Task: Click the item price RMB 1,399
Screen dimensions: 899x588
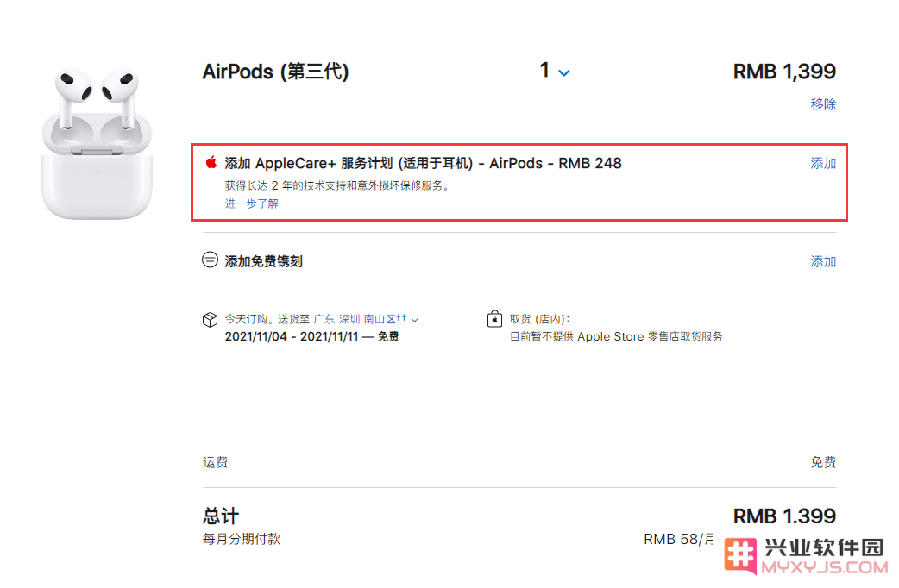Action: pos(784,72)
